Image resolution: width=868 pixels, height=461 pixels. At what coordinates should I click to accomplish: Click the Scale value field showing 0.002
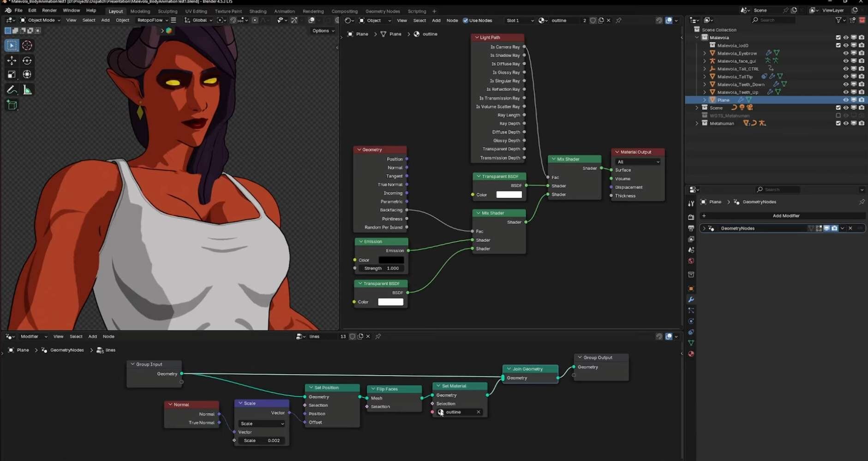[262, 440]
